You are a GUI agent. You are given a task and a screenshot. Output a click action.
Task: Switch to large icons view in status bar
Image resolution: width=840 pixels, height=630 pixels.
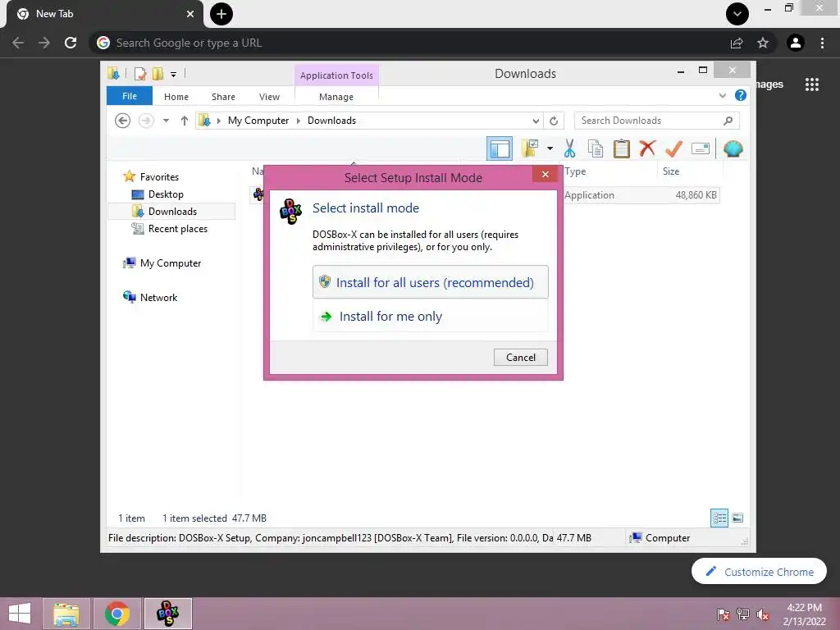point(737,518)
